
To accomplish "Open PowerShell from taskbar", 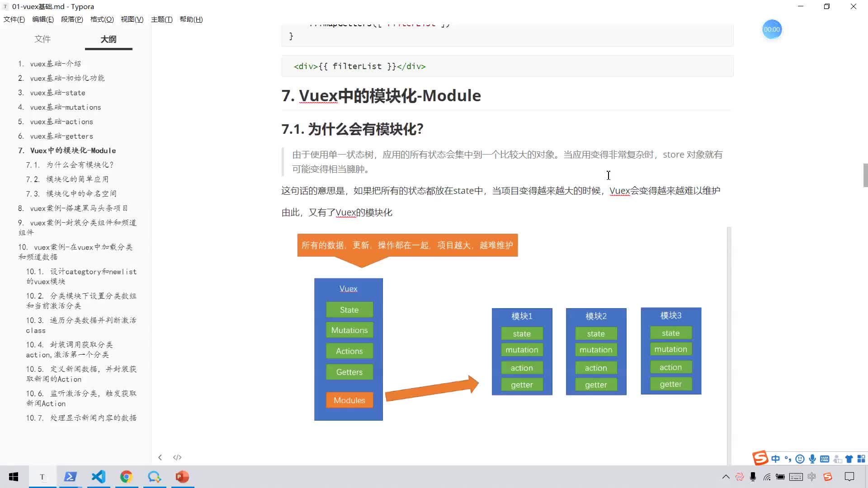I will 70,477.
